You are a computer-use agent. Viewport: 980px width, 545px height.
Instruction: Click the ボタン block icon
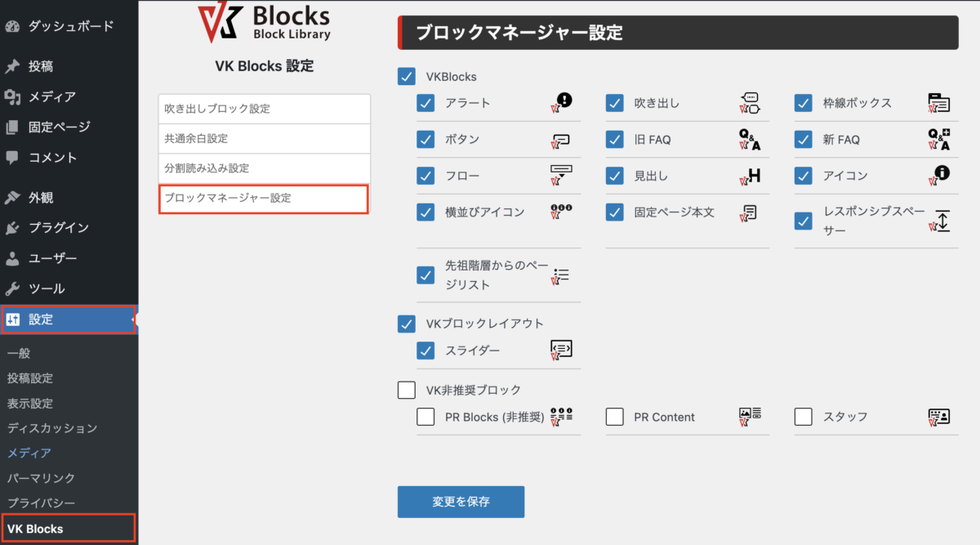[562, 139]
